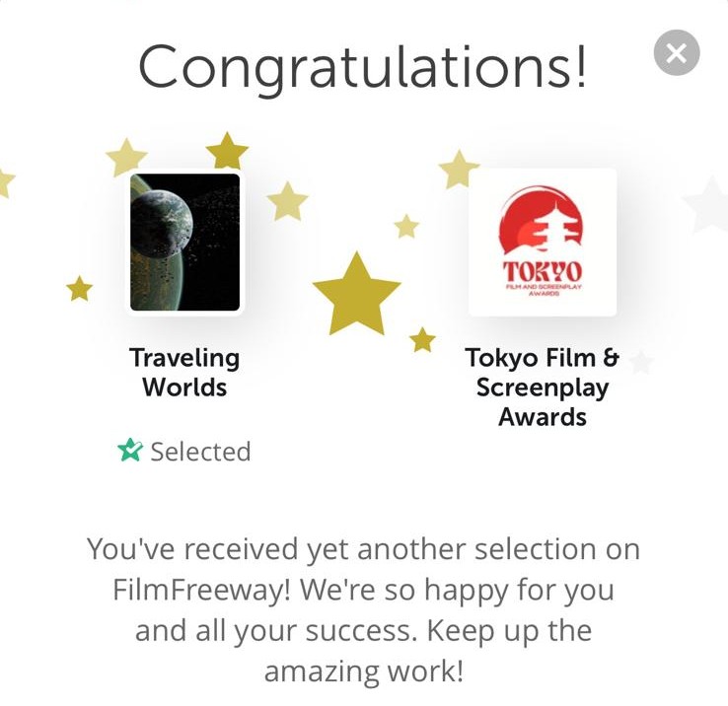Screen dimensions: 728x706
Task: Click the star at the Tokyo logo's upper-left corner
Action: [459, 170]
